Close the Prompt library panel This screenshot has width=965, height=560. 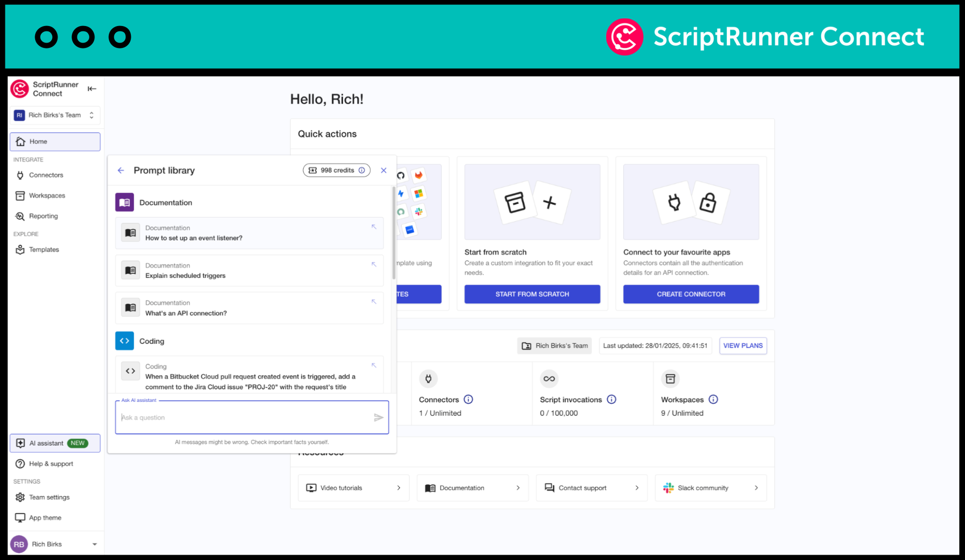[x=384, y=170]
